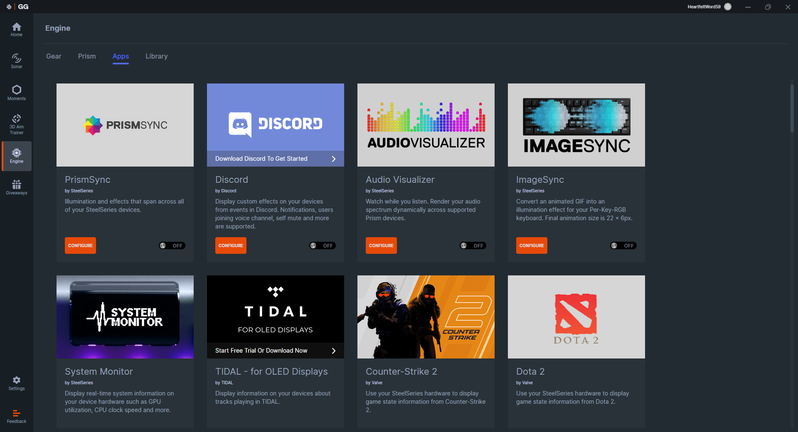The height and width of the screenshot is (432, 798).
Task: Click the HeartfeltWord59 username
Action: click(x=704, y=7)
